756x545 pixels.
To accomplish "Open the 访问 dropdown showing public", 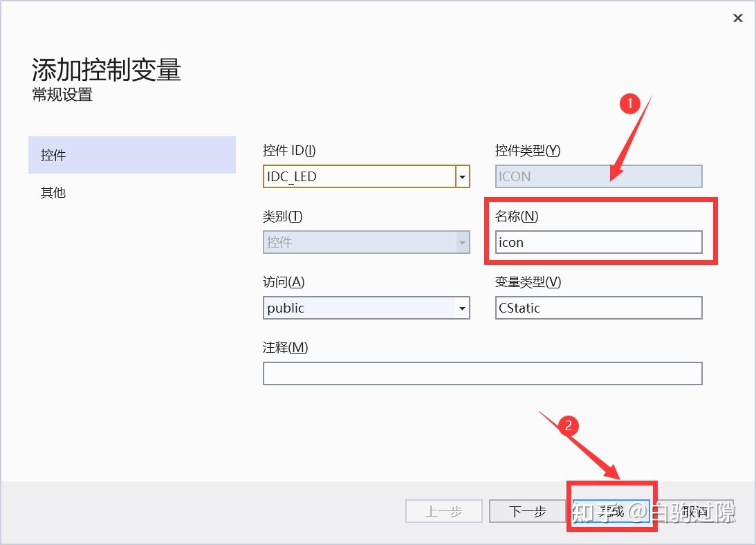I will (x=461, y=308).
